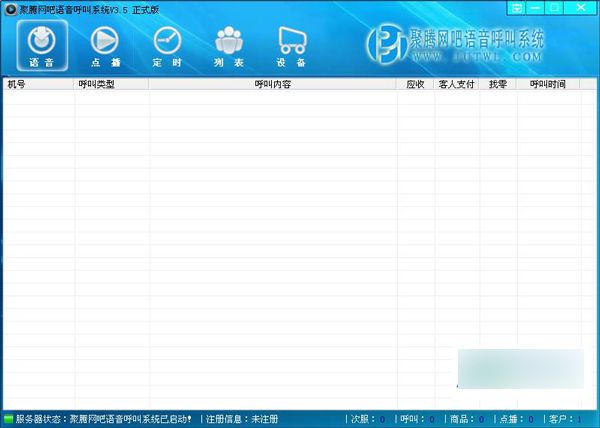Open the 语音 (voice) toolbar icon

[x=42, y=46]
